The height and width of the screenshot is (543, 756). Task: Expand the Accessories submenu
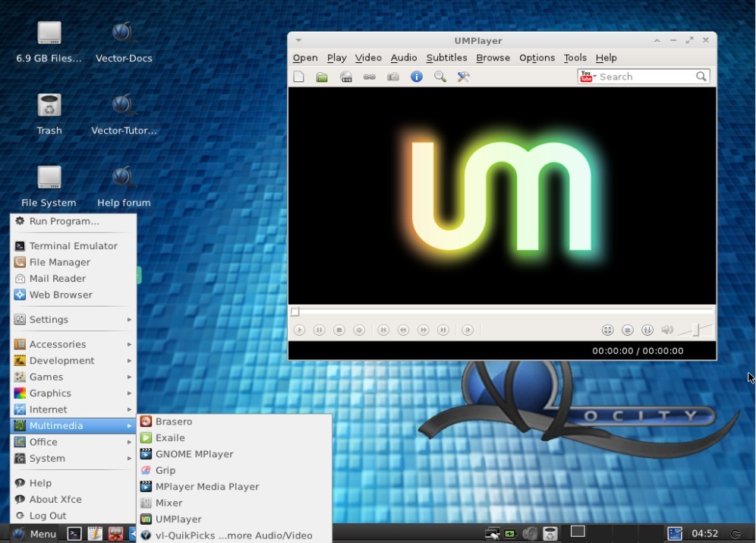coord(74,344)
